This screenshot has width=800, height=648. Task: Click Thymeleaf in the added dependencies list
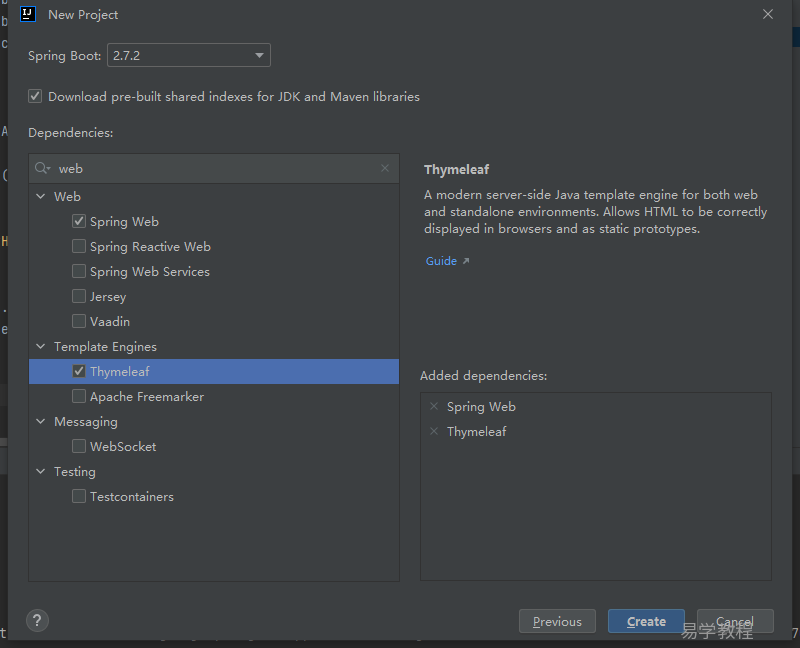[477, 432]
